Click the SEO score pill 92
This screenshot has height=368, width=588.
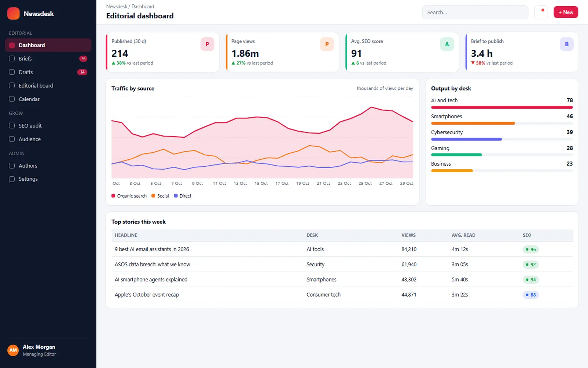[x=531, y=265]
